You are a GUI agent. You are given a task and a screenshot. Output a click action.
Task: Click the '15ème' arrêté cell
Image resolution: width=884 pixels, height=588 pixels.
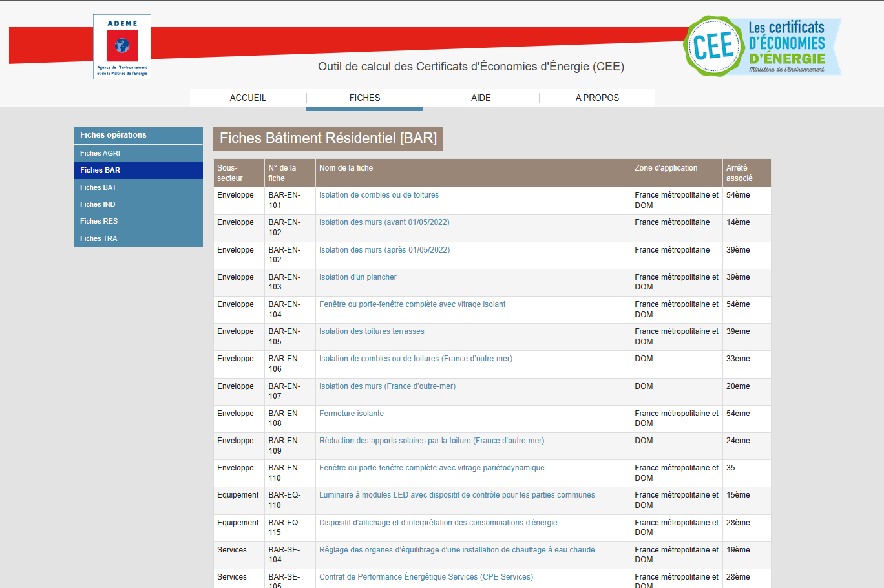pyautogui.click(x=746, y=500)
